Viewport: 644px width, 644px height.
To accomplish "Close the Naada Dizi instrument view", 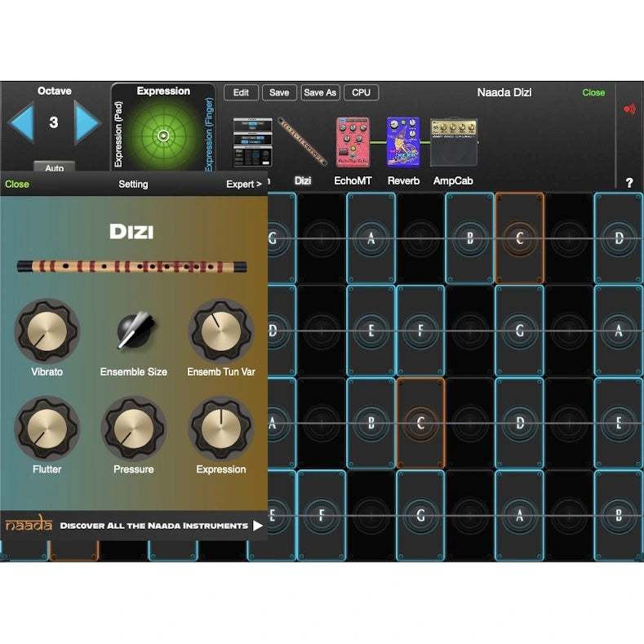I will tap(593, 93).
